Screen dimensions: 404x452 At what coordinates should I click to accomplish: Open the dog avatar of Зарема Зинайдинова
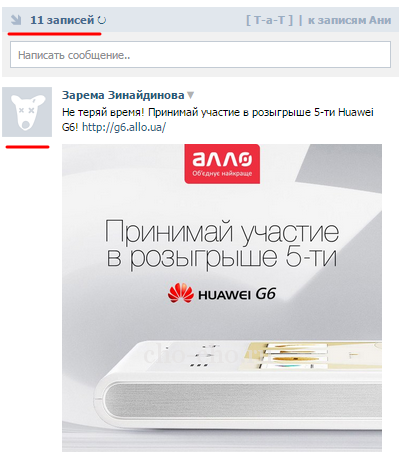pos(27,112)
